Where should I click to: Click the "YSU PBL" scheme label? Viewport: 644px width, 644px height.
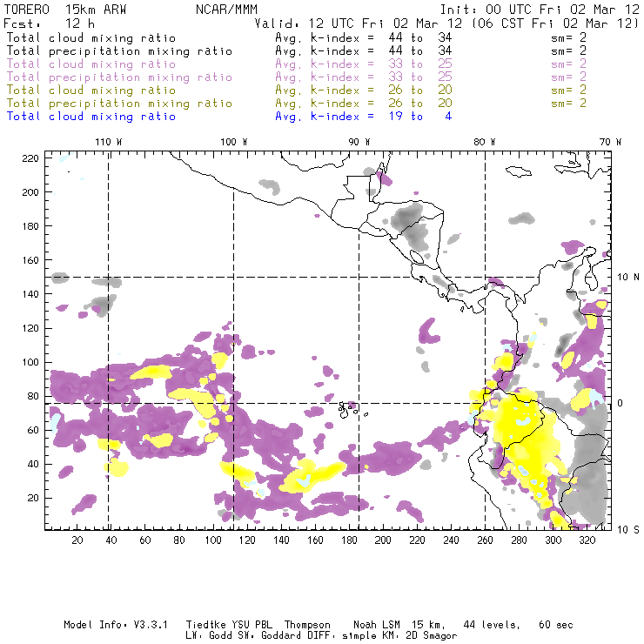(252, 625)
